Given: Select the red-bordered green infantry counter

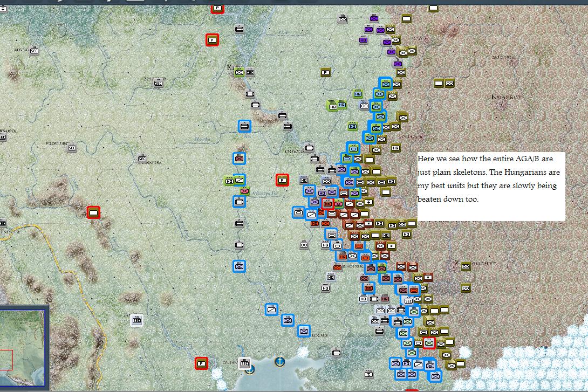Looking at the screenshot, I should pyautogui.click(x=429, y=342).
